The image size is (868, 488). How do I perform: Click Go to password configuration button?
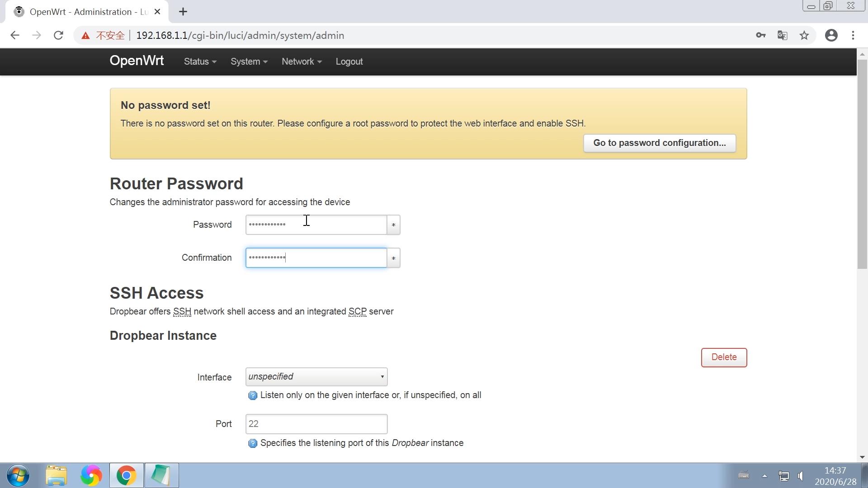(x=659, y=143)
